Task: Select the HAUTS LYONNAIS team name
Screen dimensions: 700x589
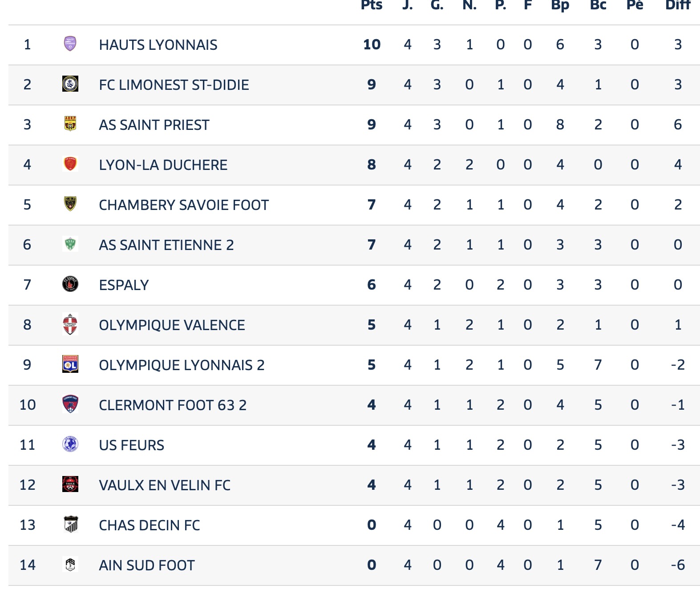Action: click(158, 44)
